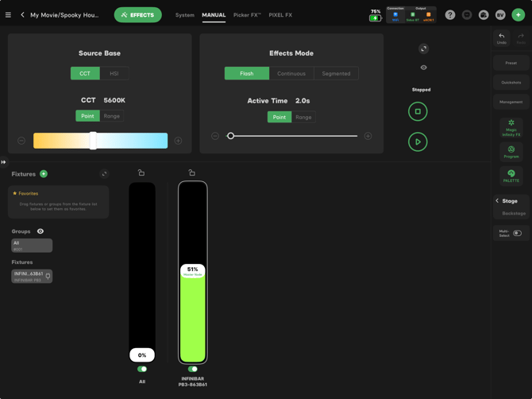Click the green plus add button in header

(518, 15)
